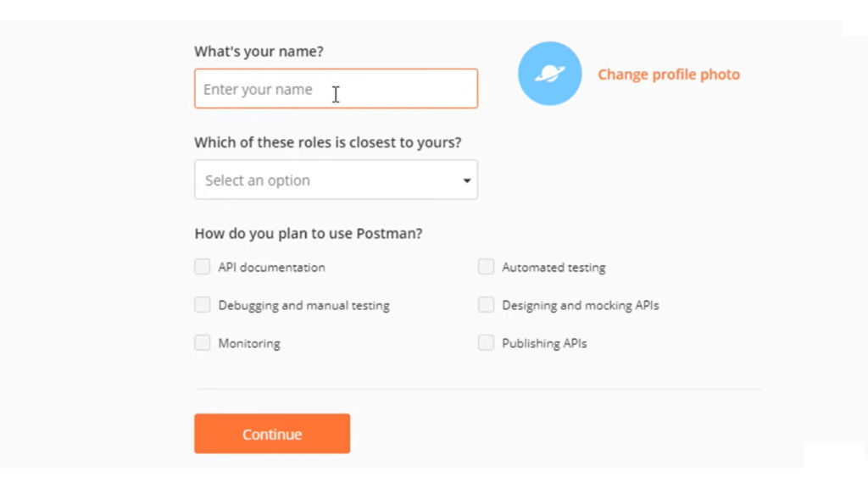The height and width of the screenshot is (488, 868).
Task: Click the planet profile avatar icon
Action: [x=549, y=74]
